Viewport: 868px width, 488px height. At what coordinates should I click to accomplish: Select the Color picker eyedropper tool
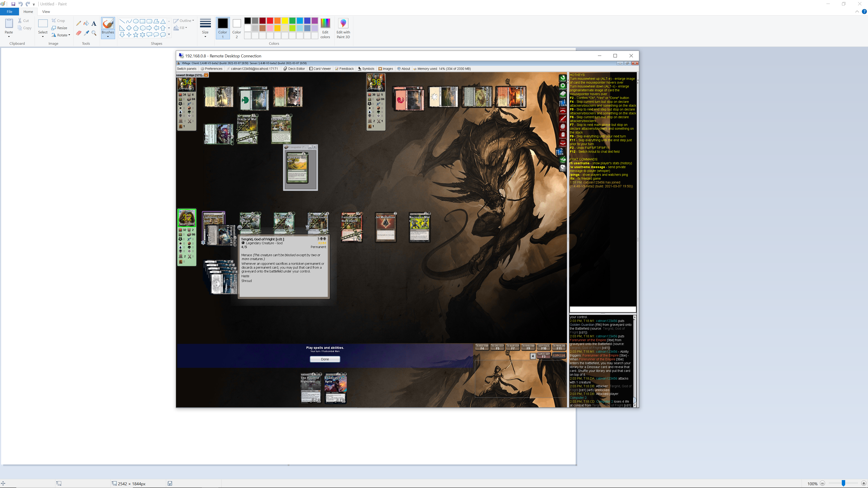coord(86,33)
